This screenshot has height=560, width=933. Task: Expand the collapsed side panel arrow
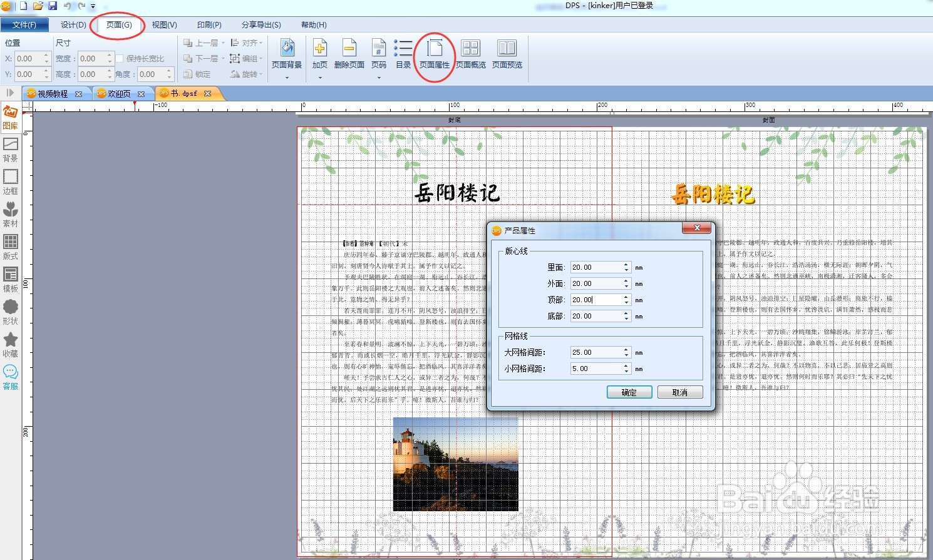tap(10, 93)
